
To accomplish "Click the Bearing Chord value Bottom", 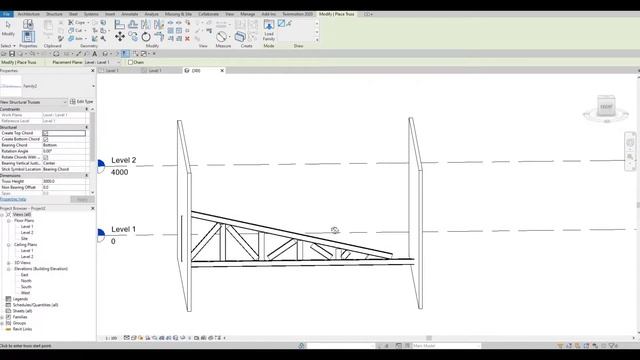I will point(64,145).
